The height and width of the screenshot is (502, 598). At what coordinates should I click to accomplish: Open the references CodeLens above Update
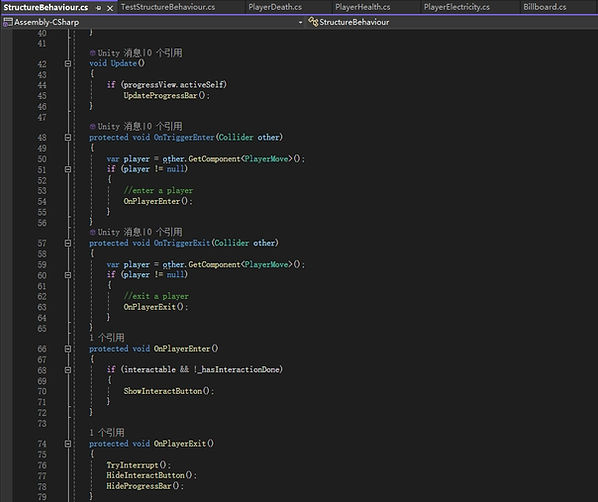pyautogui.click(x=164, y=53)
